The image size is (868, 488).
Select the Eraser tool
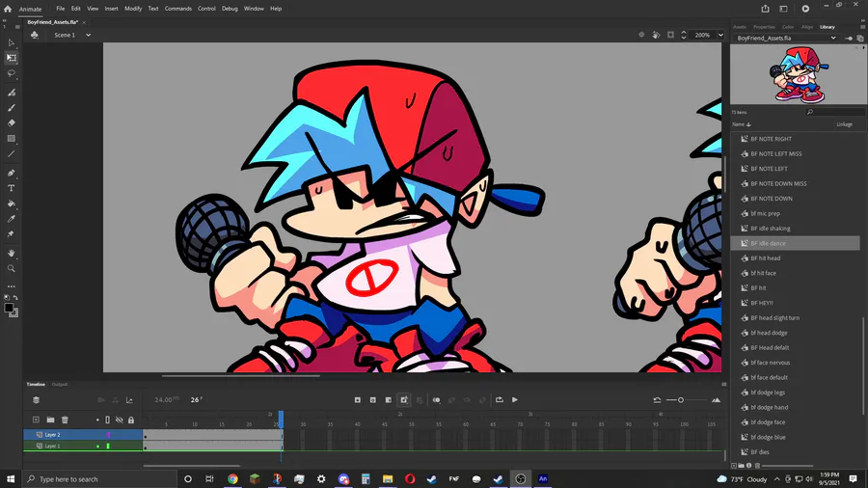click(11, 122)
